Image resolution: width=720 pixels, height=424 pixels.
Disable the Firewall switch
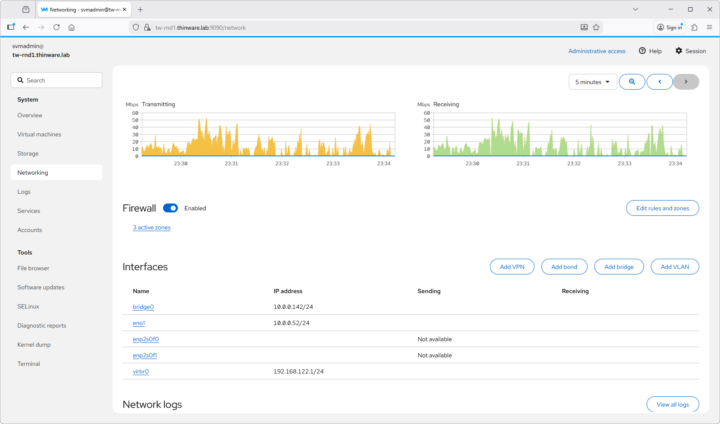(x=170, y=208)
